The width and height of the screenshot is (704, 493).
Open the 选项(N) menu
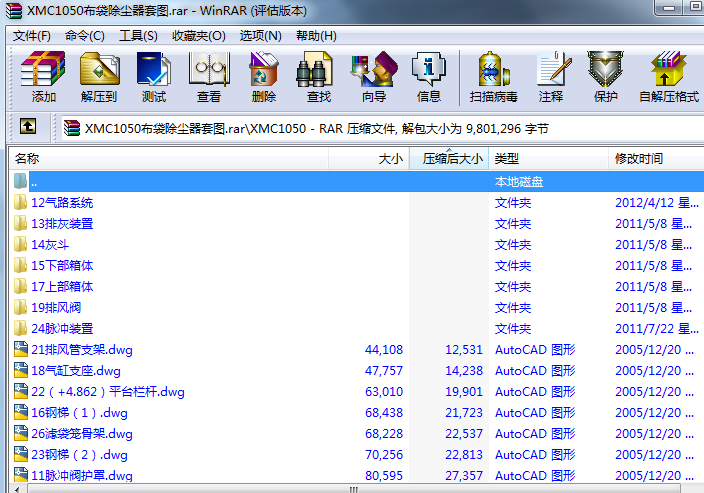point(260,36)
